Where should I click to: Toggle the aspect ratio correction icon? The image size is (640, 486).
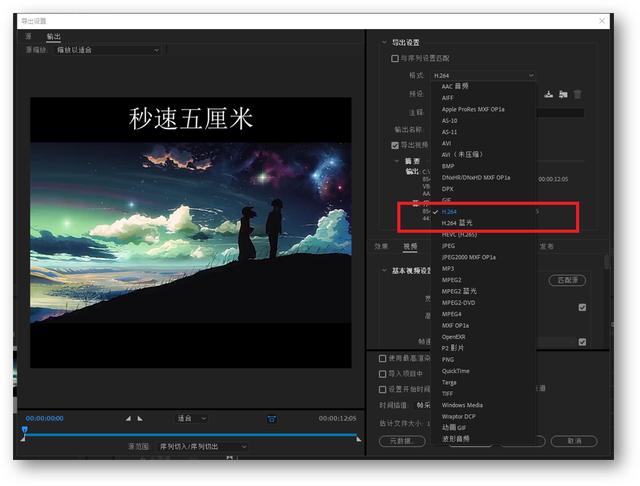(272, 419)
